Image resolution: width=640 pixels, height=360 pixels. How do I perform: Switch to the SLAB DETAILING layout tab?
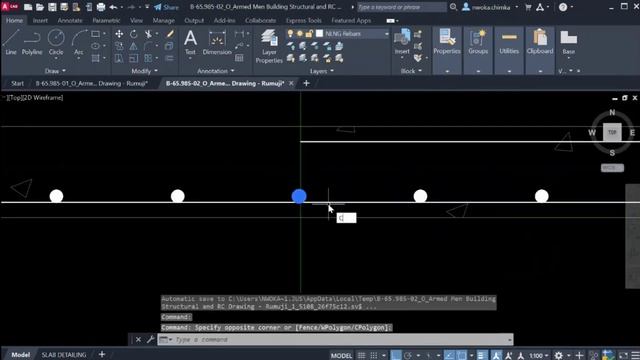click(64, 355)
